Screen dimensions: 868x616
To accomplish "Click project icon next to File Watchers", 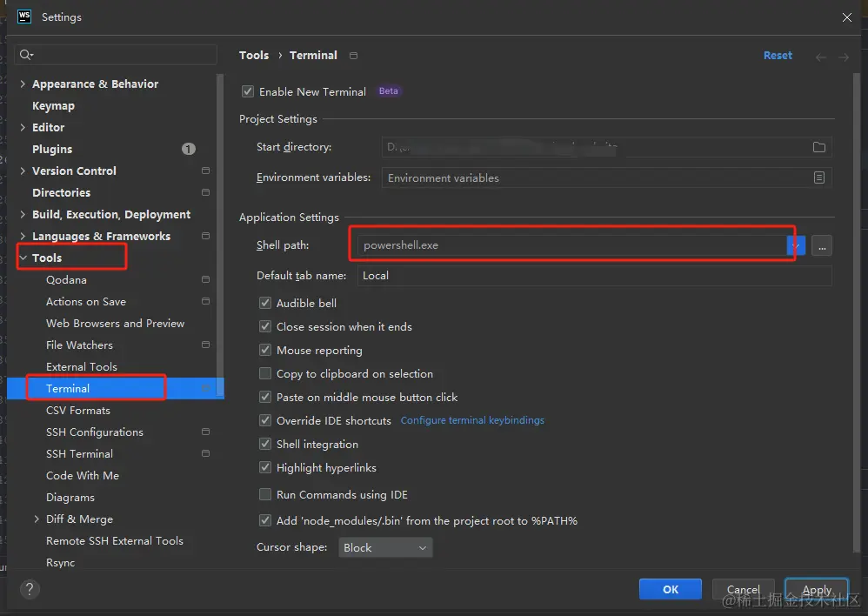I will [205, 345].
